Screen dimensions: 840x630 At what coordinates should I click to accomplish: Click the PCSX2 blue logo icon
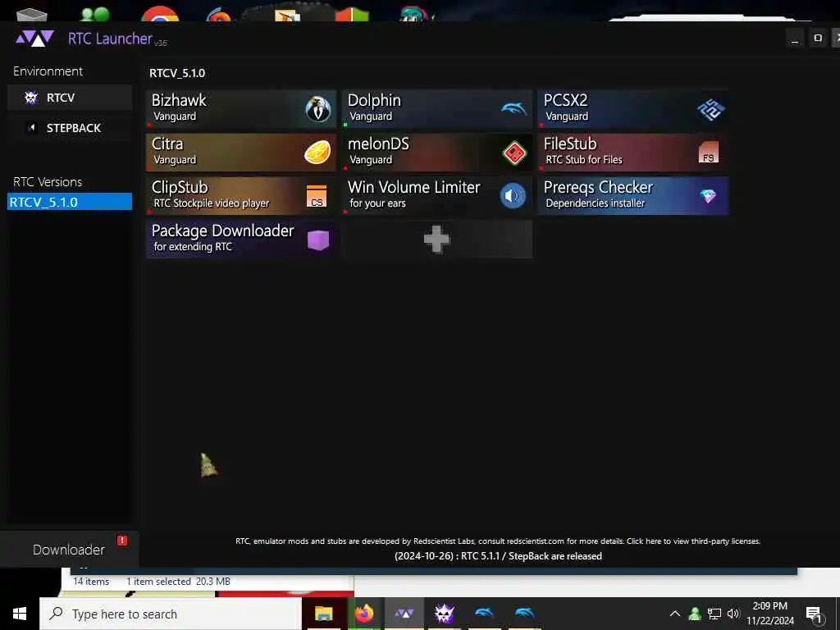pos(710,109)
